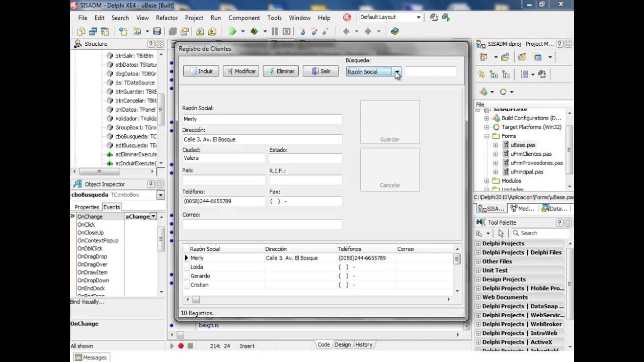Viewport: 644px width, 362px height.
Task: Expand the uFrmClientes.pas node
Action: 496,154
